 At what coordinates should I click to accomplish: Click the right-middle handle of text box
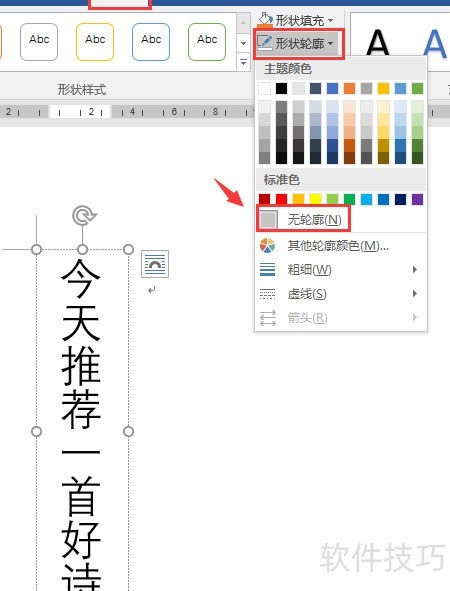click(x=129, y=432)
